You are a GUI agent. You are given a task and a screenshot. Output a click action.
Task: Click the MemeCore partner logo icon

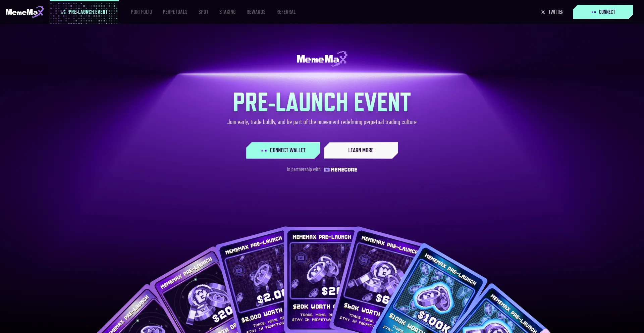point(327,170)
